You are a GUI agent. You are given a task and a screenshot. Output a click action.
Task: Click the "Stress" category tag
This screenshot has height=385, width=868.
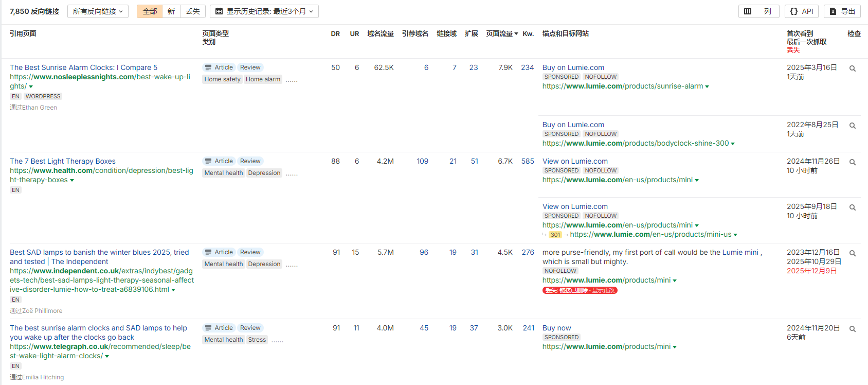[x=257, y=340]
